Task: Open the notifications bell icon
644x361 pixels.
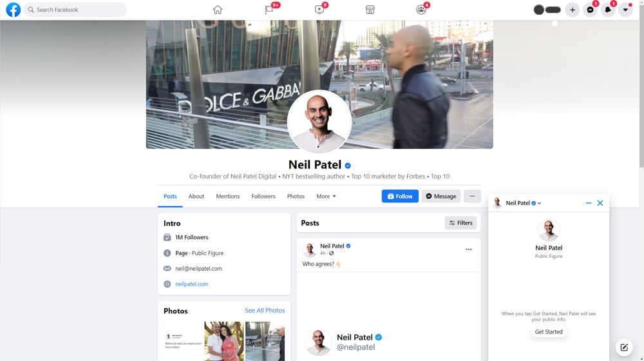Action: coord(608,10)
